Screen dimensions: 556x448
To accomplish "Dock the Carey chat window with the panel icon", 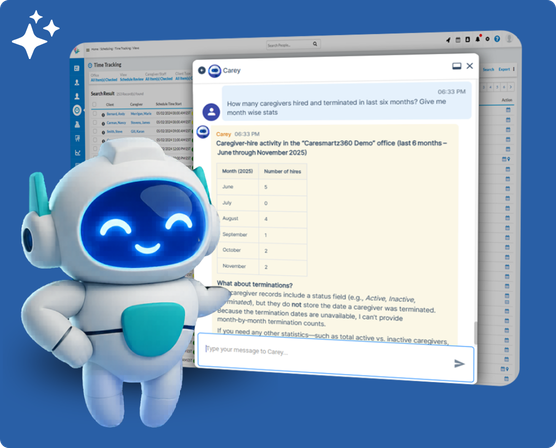I will 457,66.
